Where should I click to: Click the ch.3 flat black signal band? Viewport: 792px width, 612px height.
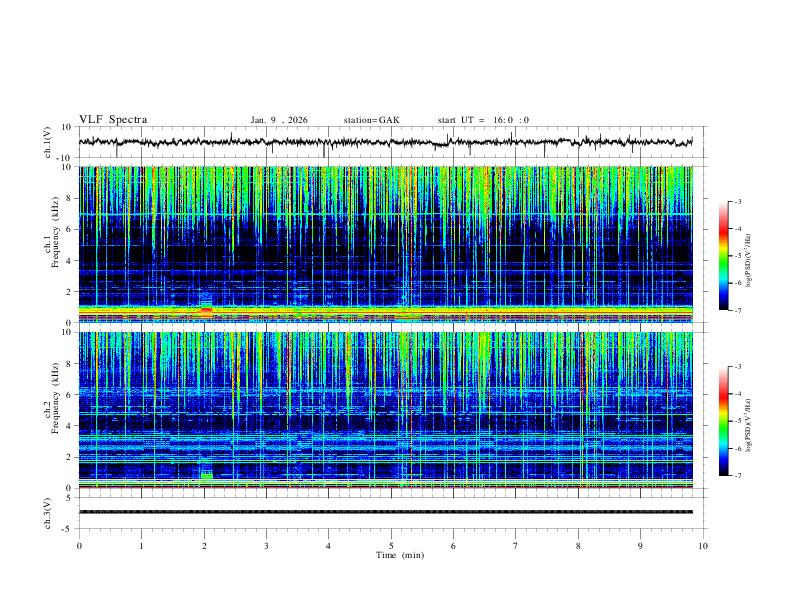pos(385,512)
